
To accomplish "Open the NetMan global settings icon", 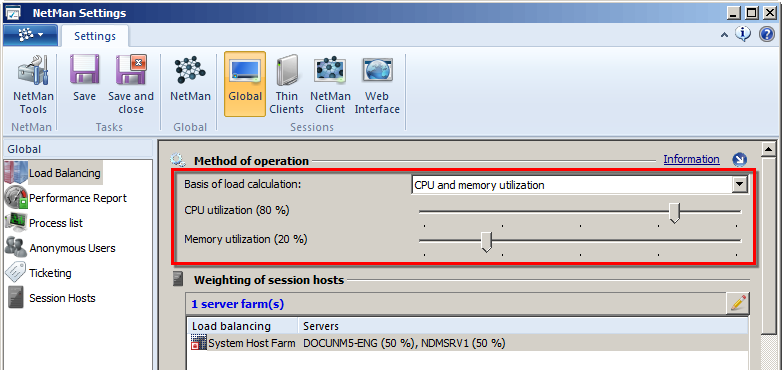I will (191, 85).
